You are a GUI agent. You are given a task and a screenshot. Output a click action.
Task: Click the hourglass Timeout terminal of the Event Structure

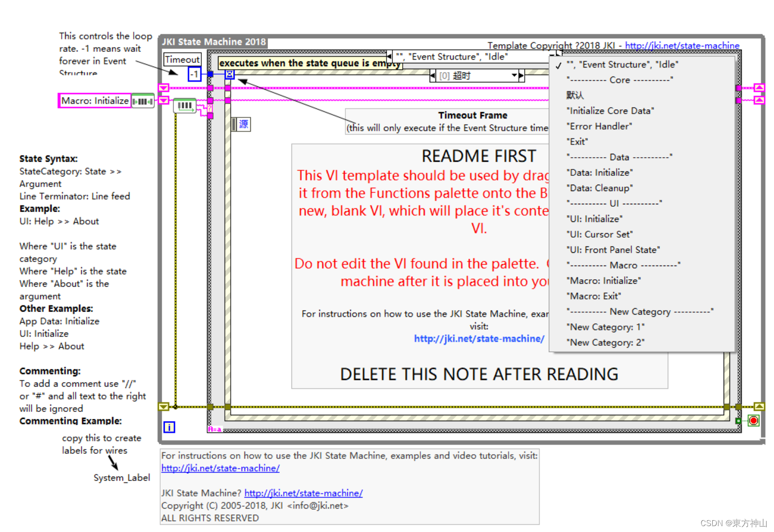coord(229,74)
